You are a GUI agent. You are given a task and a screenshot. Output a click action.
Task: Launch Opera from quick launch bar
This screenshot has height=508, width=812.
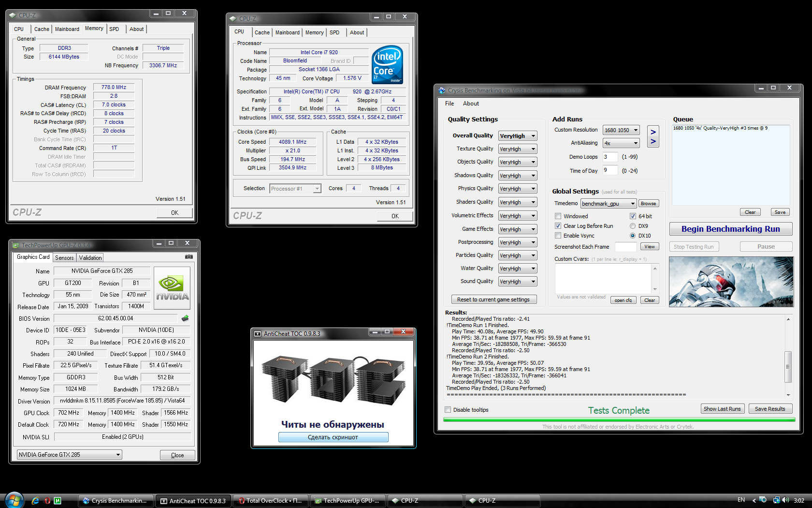click(x=47, y=501)
